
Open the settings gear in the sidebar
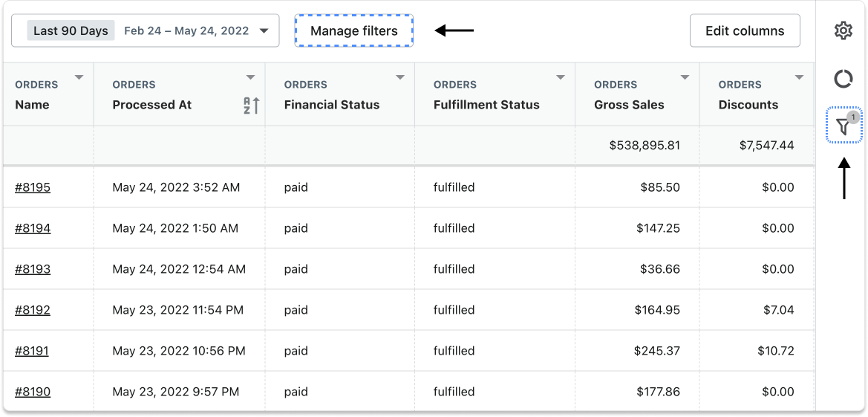click(843, 31)
